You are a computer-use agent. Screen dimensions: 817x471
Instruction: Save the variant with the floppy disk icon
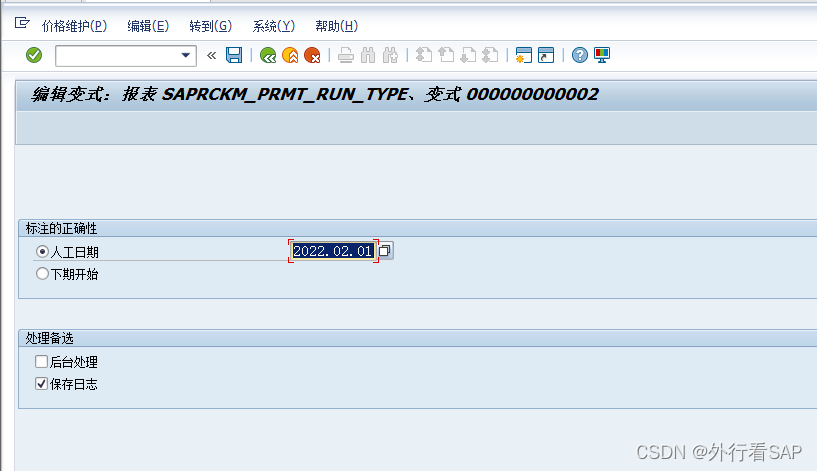[234, 55]
